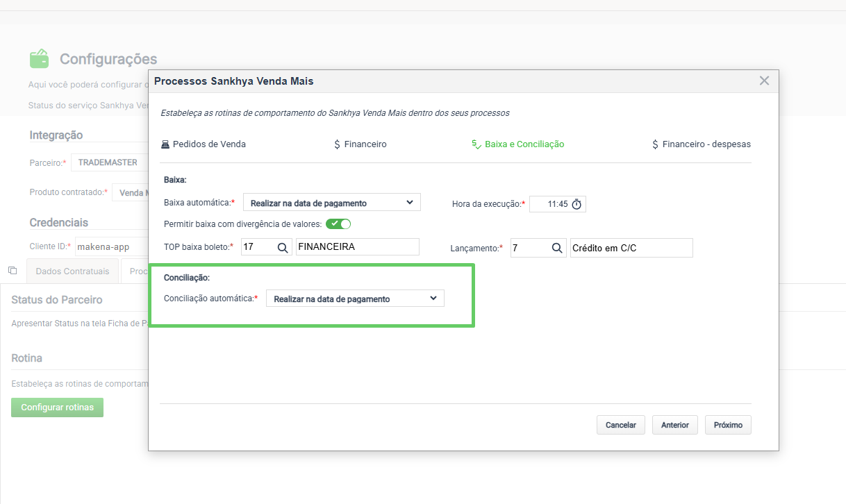Click the printer icon beside Pedidos de Venda
The height and width of the screenshot is (504, 846).
tap(165, 144)
